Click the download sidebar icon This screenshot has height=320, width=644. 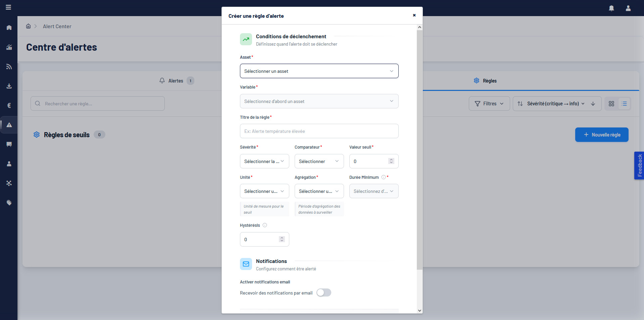(9, 86)
